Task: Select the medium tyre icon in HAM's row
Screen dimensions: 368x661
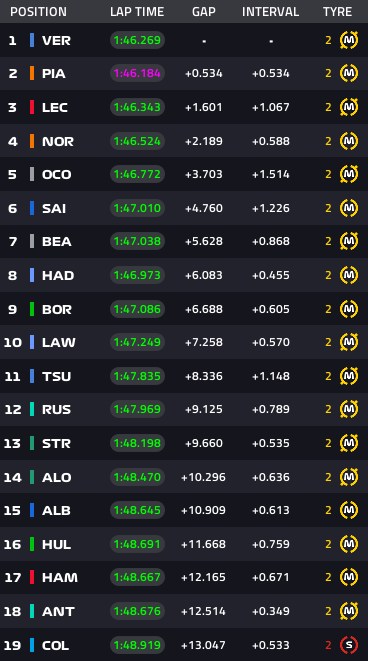Action: (x=349, y=577)
